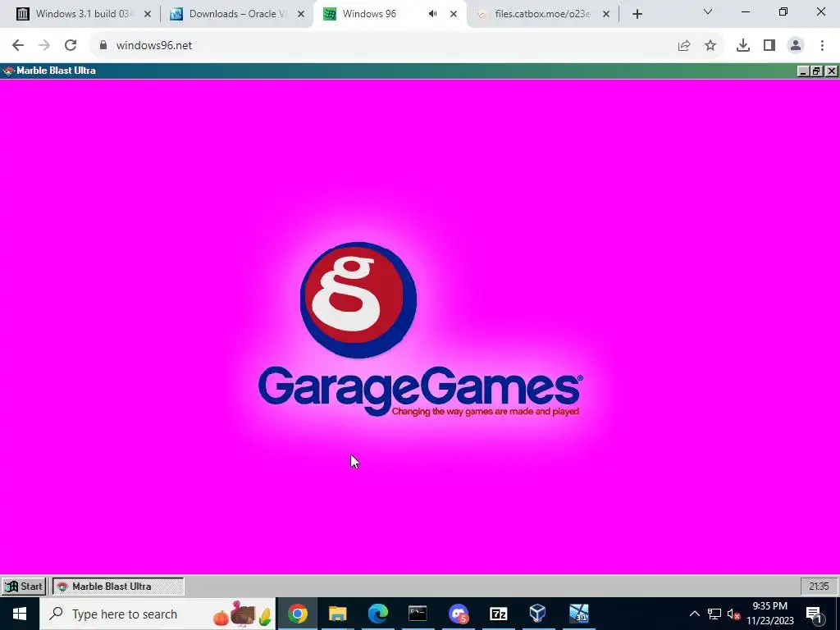The height and width of the screenshot is (630, 840).
Task: Open the command prompt taskbar icon
Action: pos(418,614)
